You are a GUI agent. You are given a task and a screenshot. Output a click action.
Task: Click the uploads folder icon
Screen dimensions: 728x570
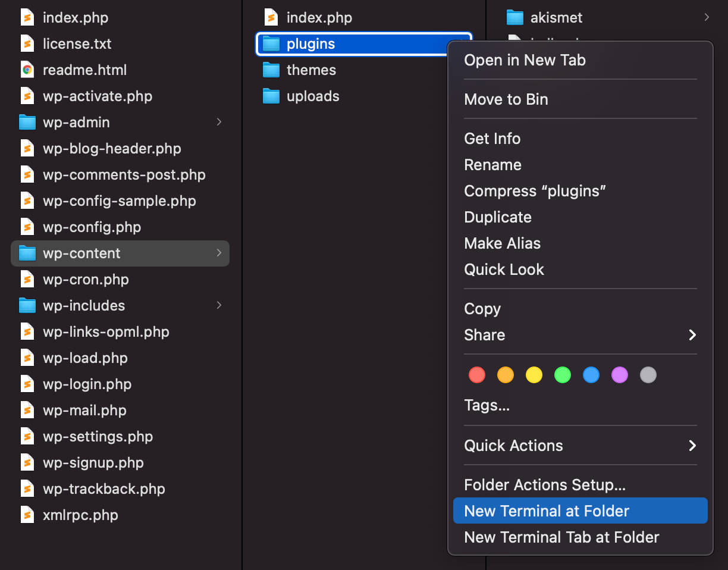[x=271, y=96]
